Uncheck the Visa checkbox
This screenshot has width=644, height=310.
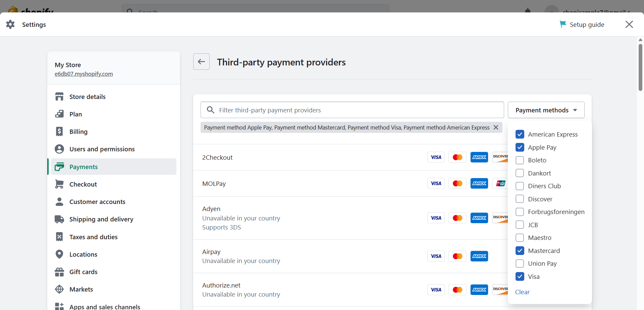pos(520,276)
